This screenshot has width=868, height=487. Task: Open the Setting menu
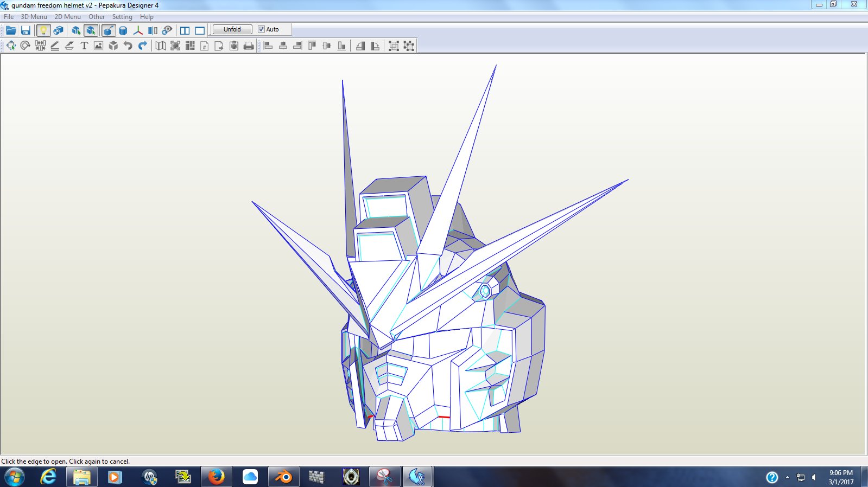(122, 17)
